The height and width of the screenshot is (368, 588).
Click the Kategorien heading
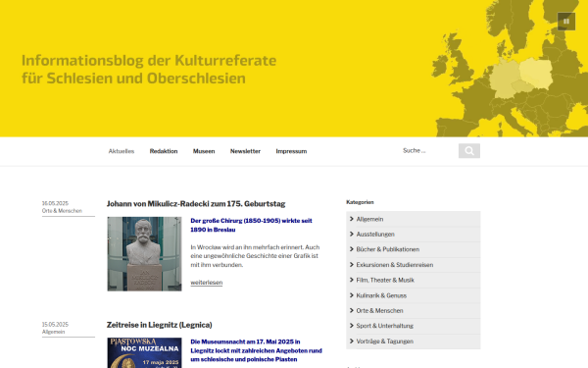point(360,202)
